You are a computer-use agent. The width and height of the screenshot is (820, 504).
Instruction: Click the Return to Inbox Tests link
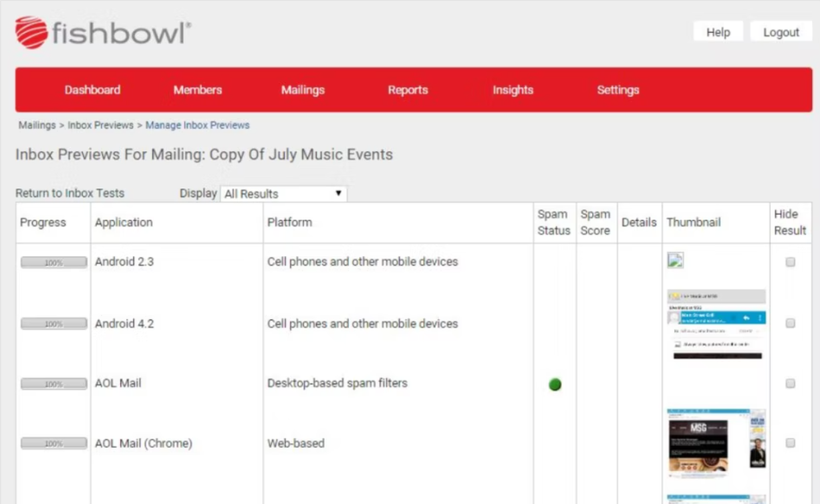(x=70, y=193)
